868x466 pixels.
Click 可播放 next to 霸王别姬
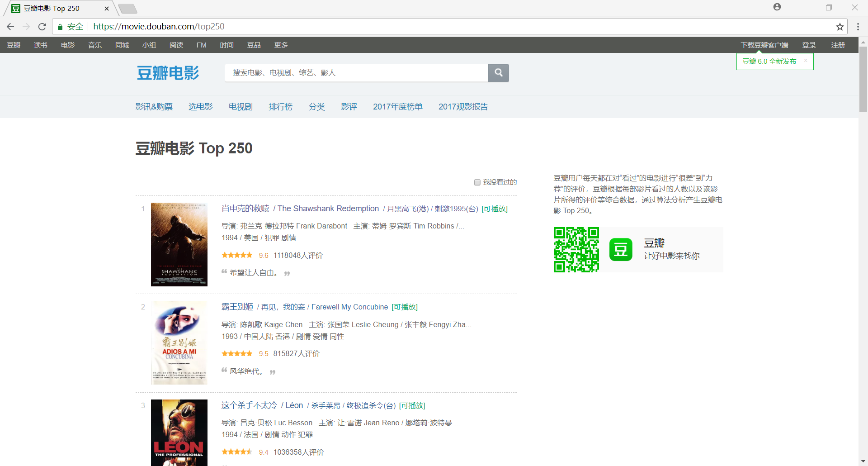click(x=405, y=307)
